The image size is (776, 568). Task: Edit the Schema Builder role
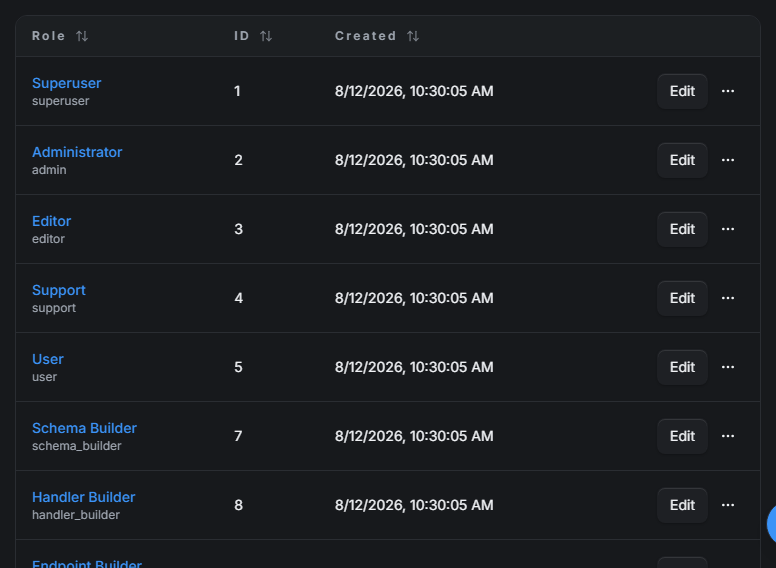(x=682, y=436)
